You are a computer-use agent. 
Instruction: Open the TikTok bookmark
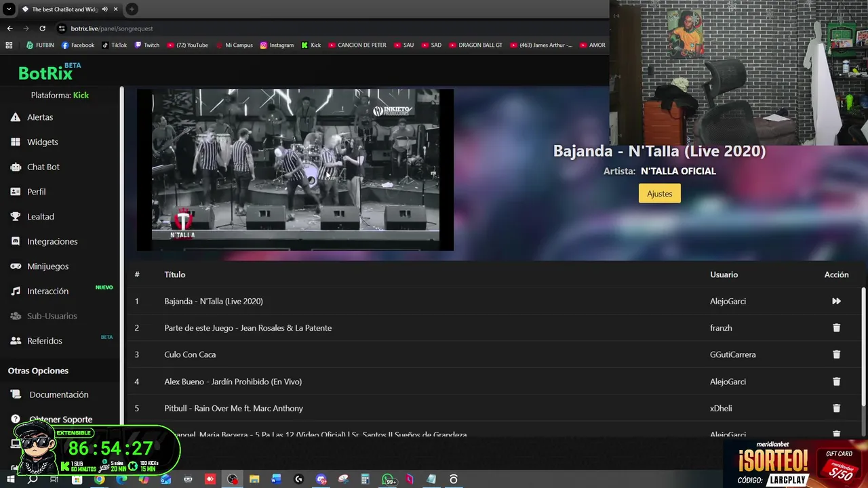pos(114,45)
